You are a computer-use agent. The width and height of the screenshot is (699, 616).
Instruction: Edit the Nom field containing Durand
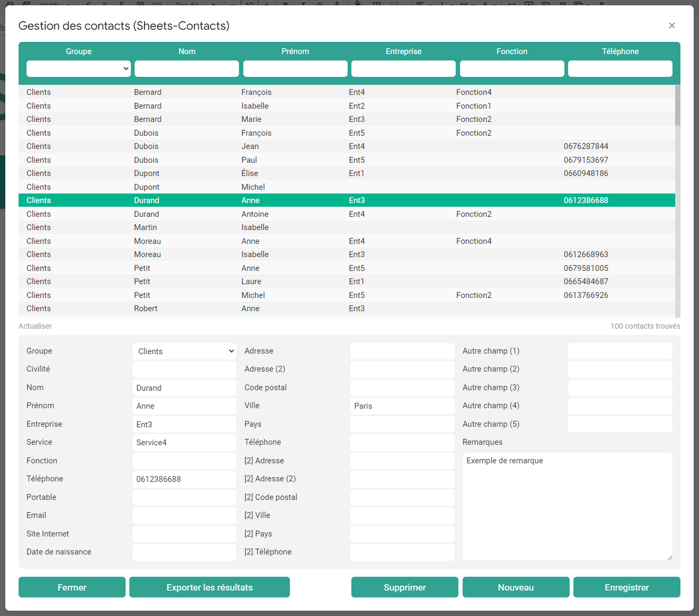(x=185, y=388)
